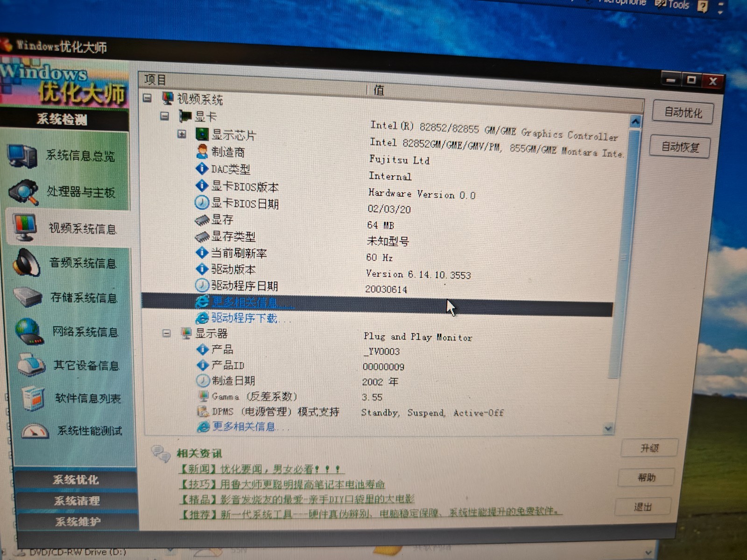747x560 pixels.
Task: Open link 影音发烧友的最爱
Action: [297, 499]
